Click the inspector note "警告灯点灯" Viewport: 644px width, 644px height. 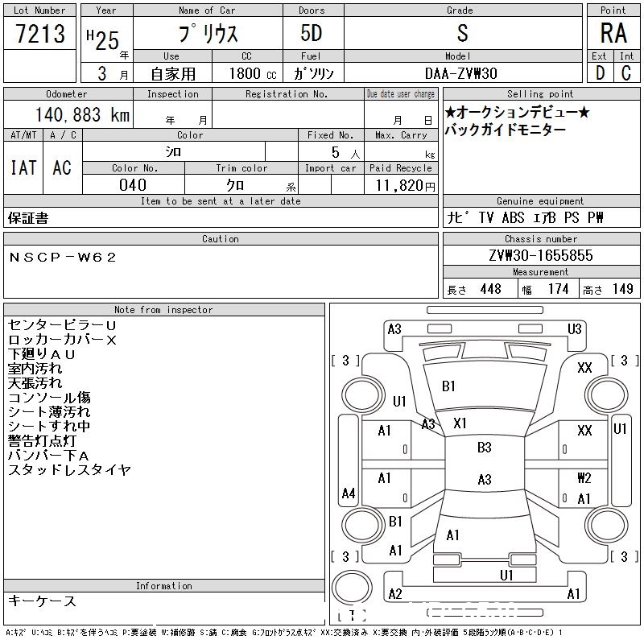tap(42, 440)
